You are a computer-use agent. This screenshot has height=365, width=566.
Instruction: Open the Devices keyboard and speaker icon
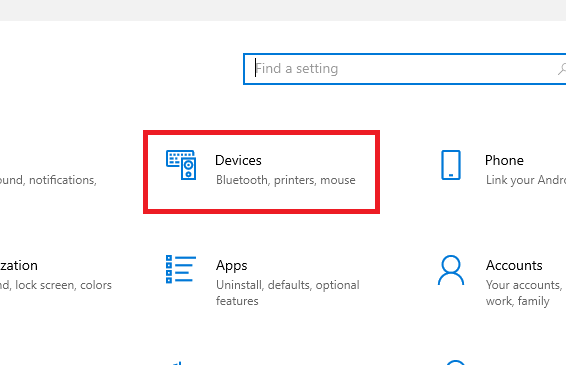click(181, 165)
